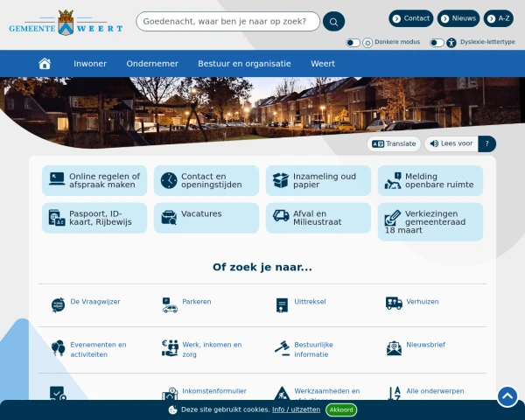This screenshot has height=420, width=525.
Task: Open Bestuurlijke informatie link
Action: click(x=313, y=349)
